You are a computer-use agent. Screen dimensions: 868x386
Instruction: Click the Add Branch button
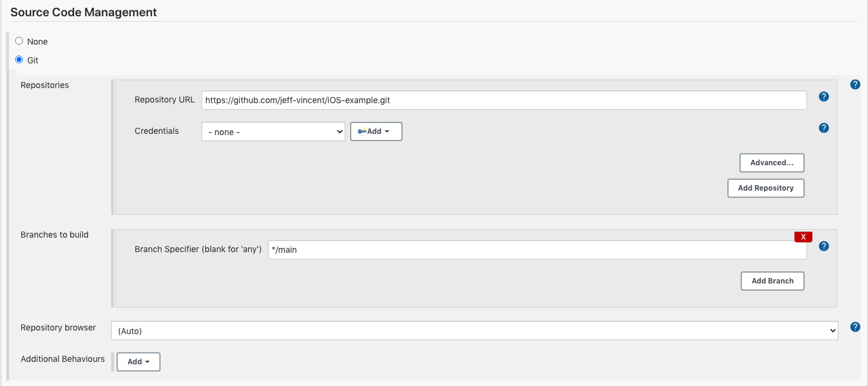[773, 281]
